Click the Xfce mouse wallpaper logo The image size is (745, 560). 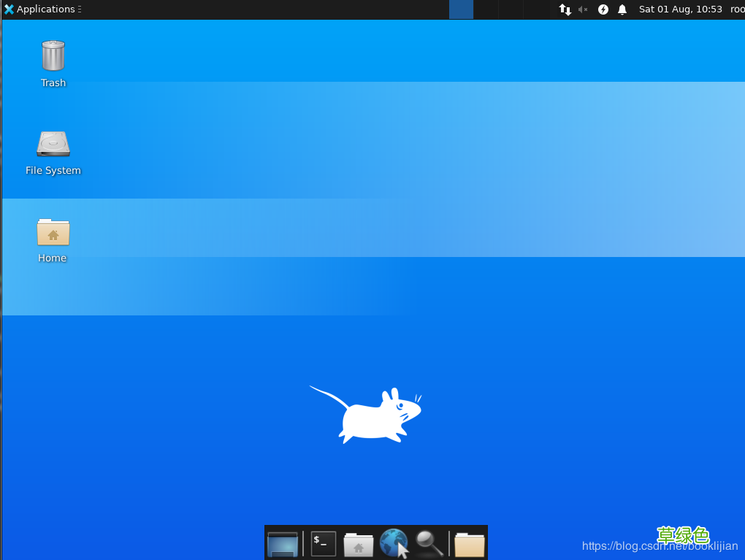pyautogui.click(x=372, y=418)
